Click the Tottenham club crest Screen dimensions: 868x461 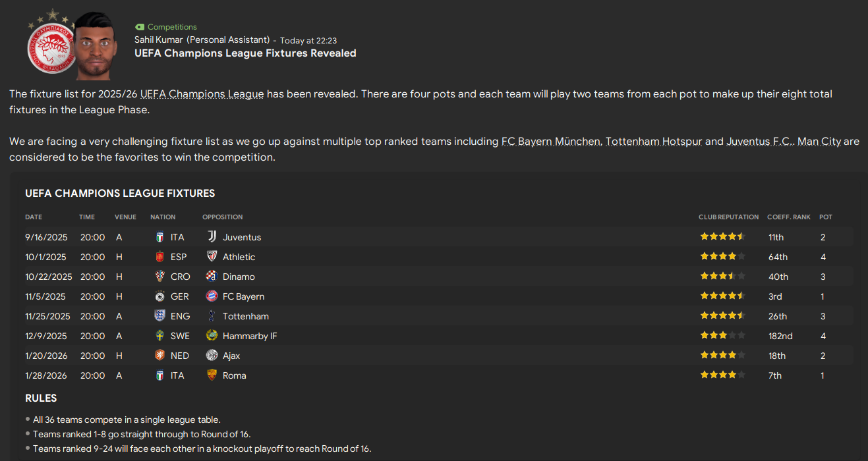212,316
